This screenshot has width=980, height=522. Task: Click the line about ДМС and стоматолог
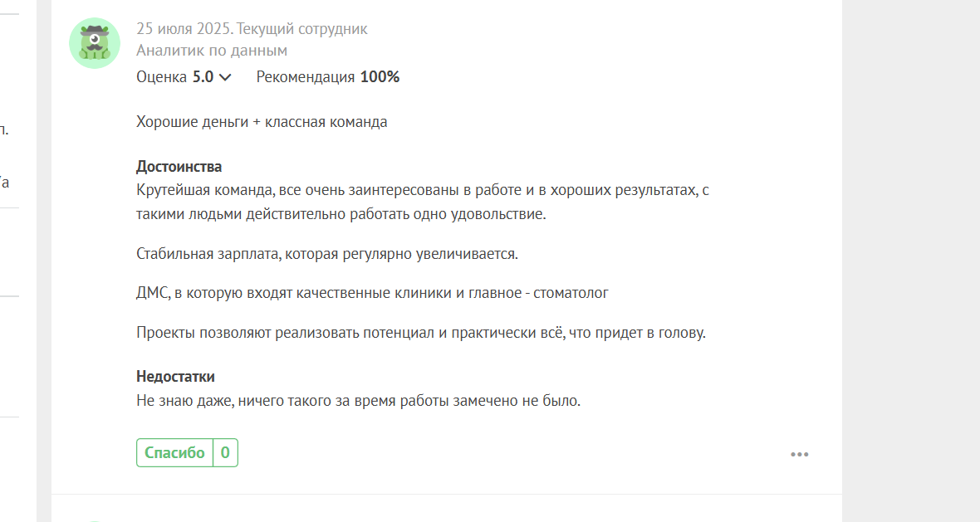[x=373, y=293]
